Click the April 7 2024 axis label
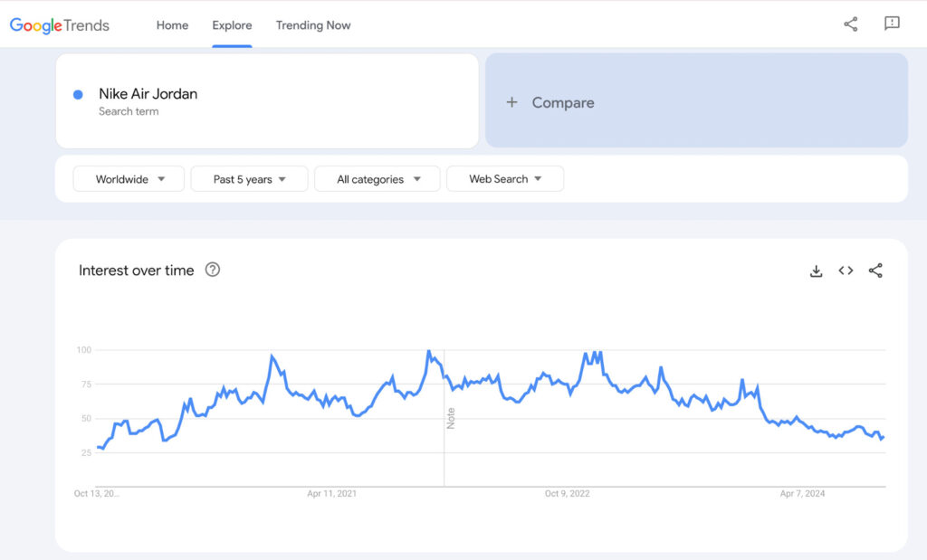The image size is (927, 560). pos(804,494)
